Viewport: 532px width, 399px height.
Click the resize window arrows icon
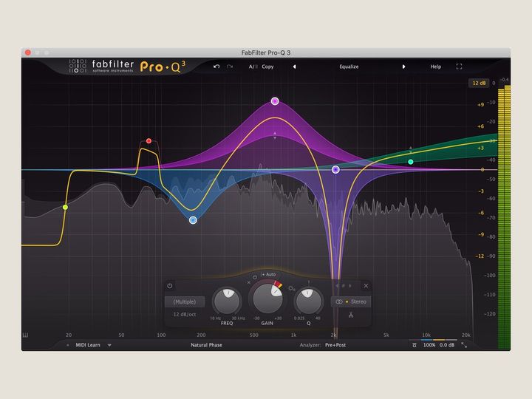coord(464,345)
